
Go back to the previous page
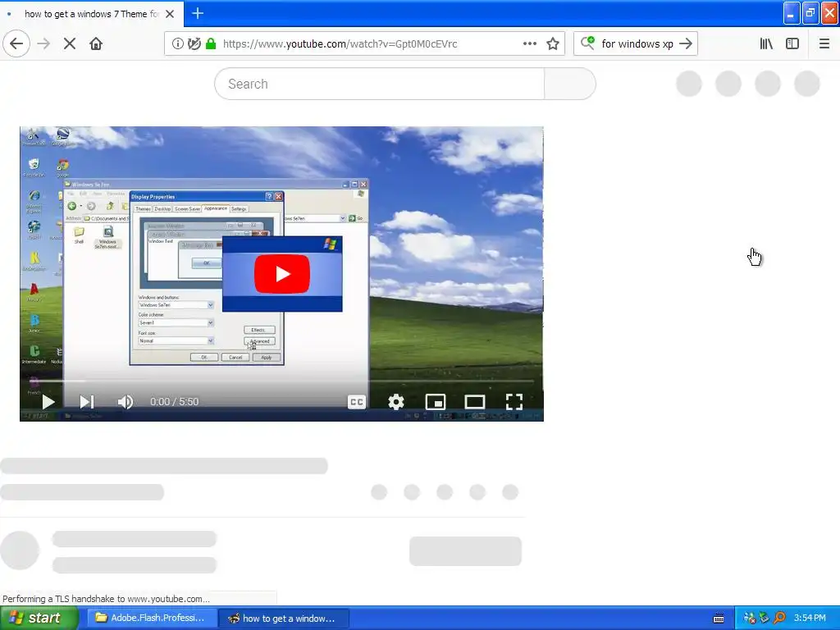16,44
